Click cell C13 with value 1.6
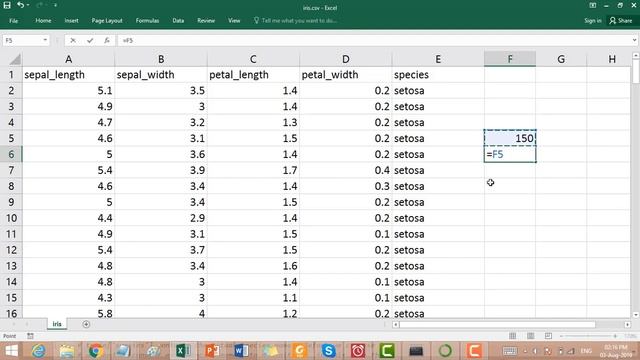 click(253, 266)
